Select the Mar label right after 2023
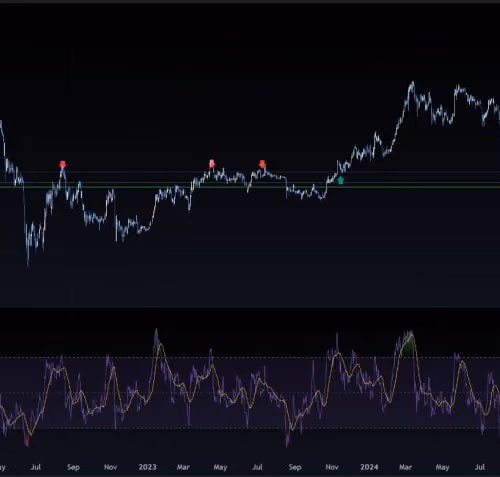Image resolution: width=500 pixels, height=477 pixels. click(183, 467)
